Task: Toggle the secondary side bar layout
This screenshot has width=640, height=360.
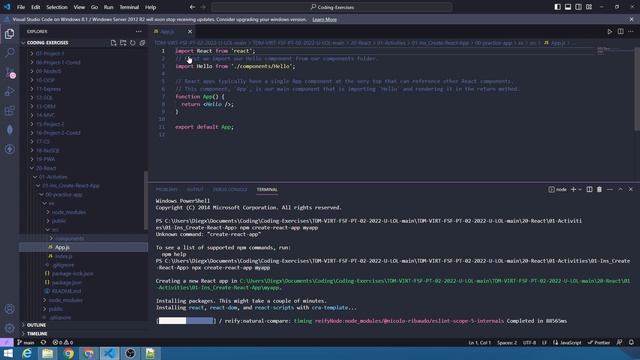Action: [578, 7]
